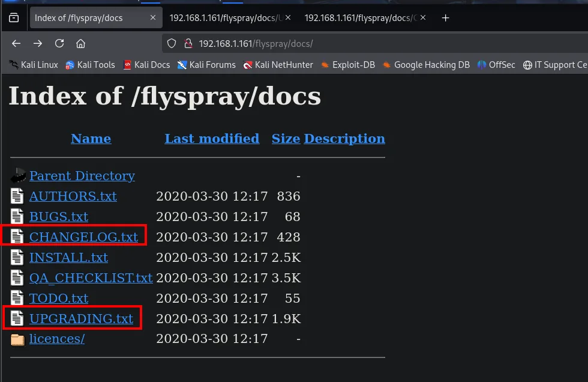The height and width of the screenshot is (382, 588).
Task: Click the Index of /flyspray/docs heading
Action: (x=165, y=97)
